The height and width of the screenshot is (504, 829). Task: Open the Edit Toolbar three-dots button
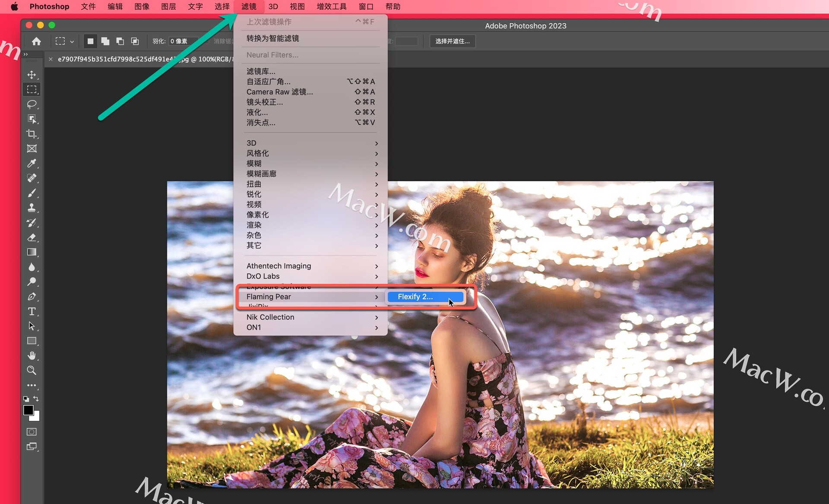(x=32, y=385)
